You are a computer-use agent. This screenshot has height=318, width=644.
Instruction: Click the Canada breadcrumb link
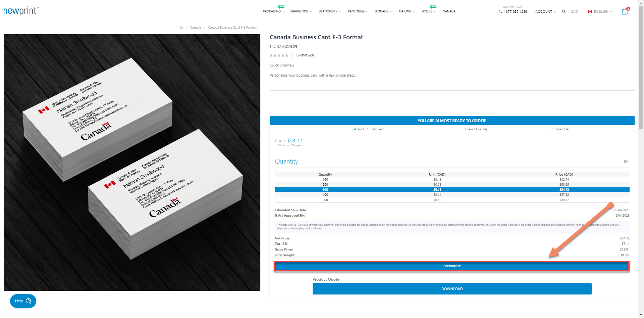(x=196, y=28)
